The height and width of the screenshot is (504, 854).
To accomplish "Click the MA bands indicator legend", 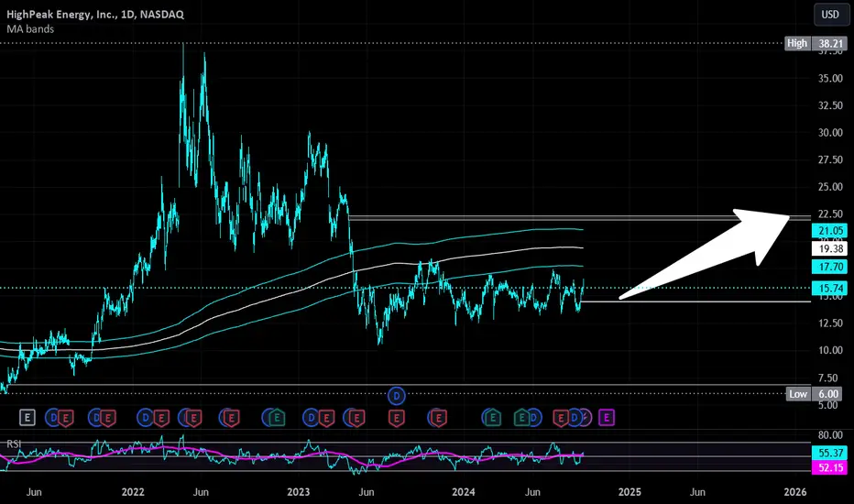I will tap(30, 29).
